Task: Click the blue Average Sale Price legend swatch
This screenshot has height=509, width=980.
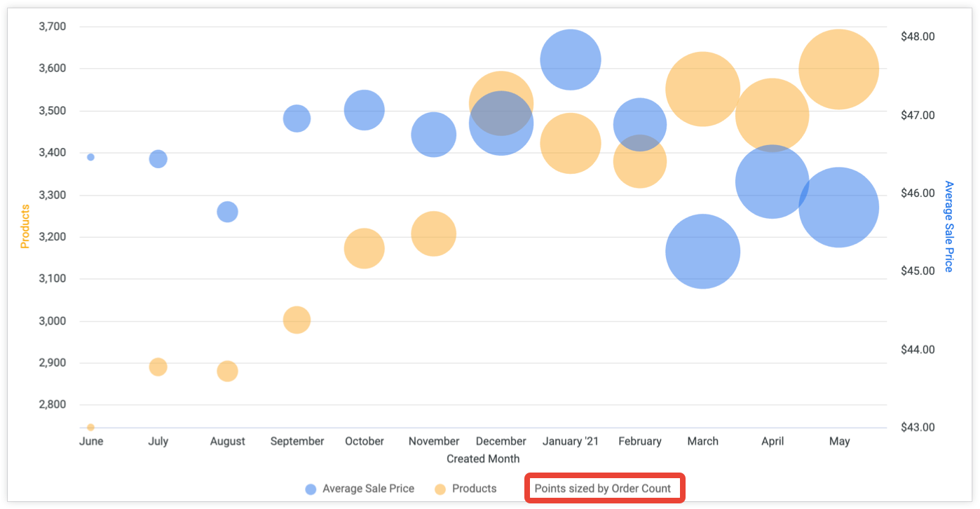Action: (x=311, y=489)
